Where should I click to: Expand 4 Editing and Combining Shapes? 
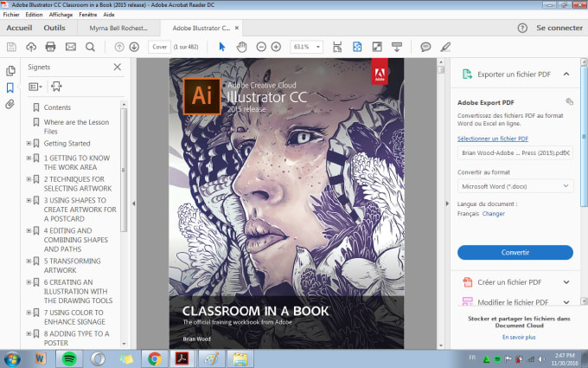tap(29, 230)
